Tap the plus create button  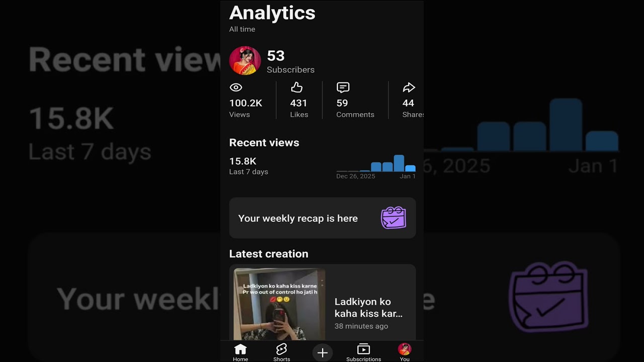pos(323,353)
